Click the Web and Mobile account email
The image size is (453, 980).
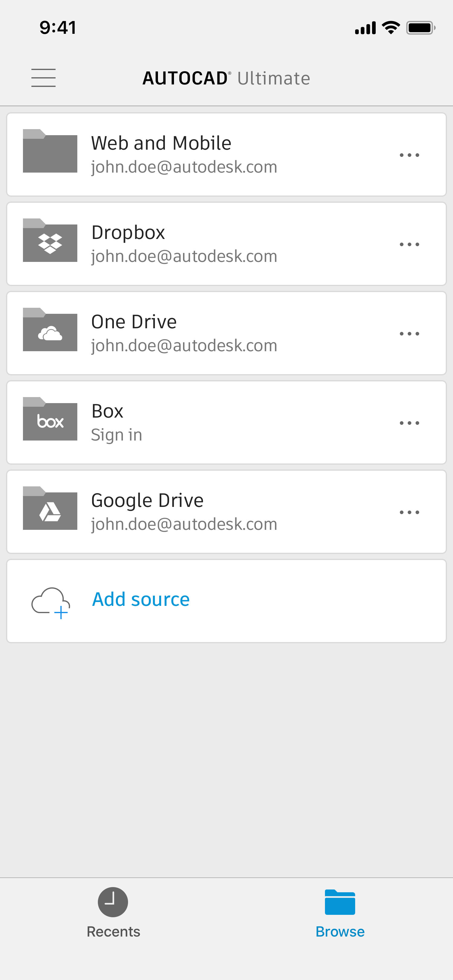pyautogui.click(x=184, y=167)
